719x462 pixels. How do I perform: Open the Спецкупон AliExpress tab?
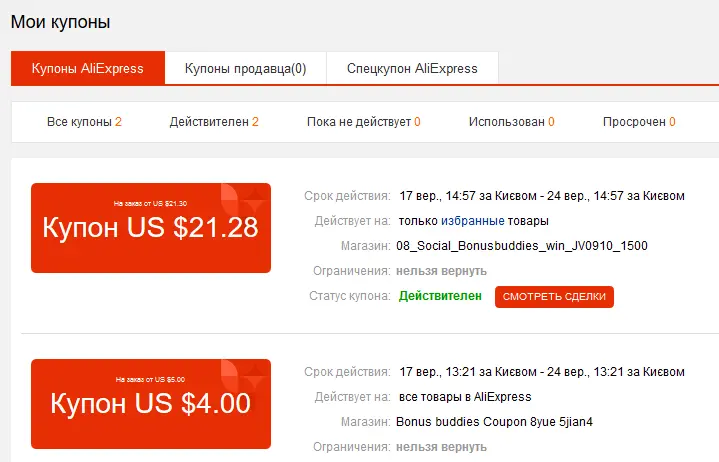coord(412,68)
